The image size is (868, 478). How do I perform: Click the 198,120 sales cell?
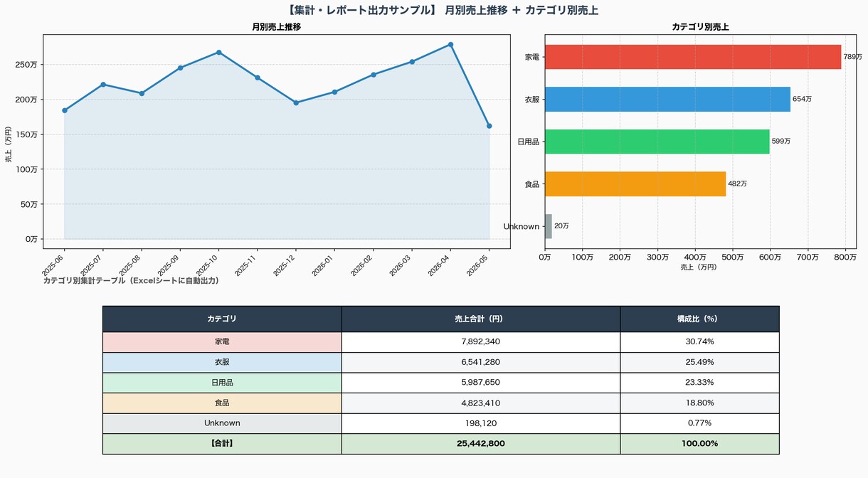[481, 423]
